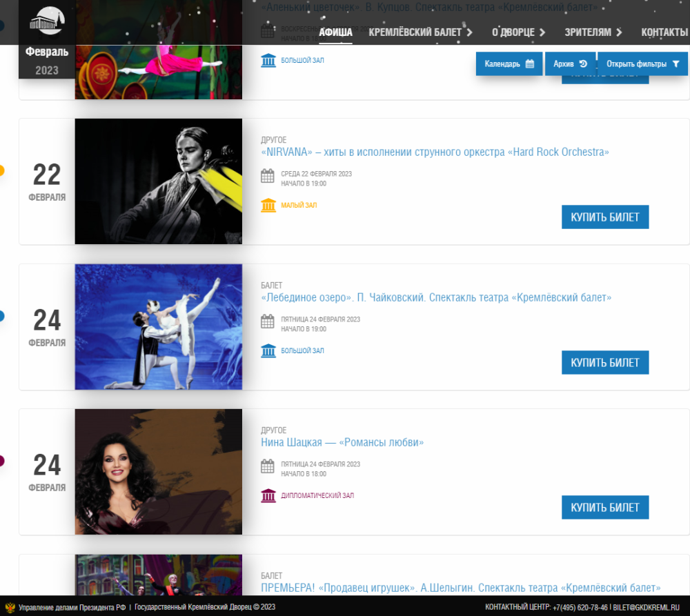
Task: Open the cellist photo for NIRVANA concert
Action: coord(159,181)
